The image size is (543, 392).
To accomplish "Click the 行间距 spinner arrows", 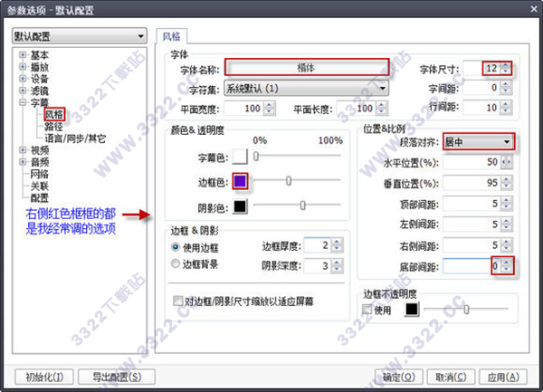I will click(506, 108).
